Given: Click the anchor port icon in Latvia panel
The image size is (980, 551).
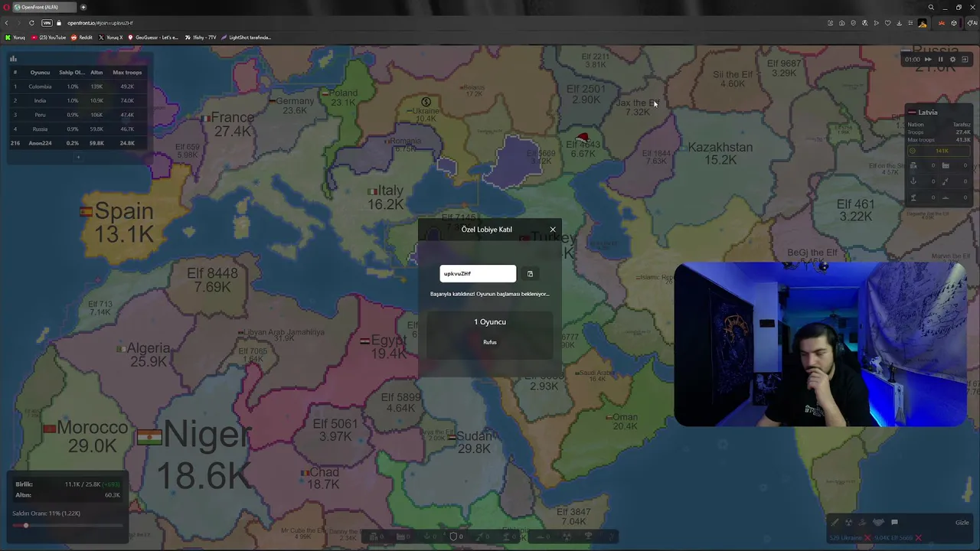Looking at the screenshot, I should click(x=913, y=181).
